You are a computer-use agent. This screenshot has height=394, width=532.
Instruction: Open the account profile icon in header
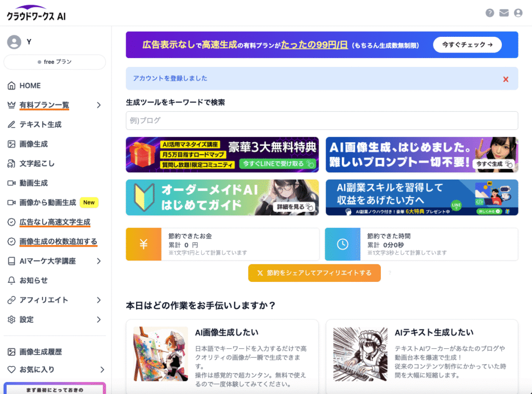pos(518,13)
